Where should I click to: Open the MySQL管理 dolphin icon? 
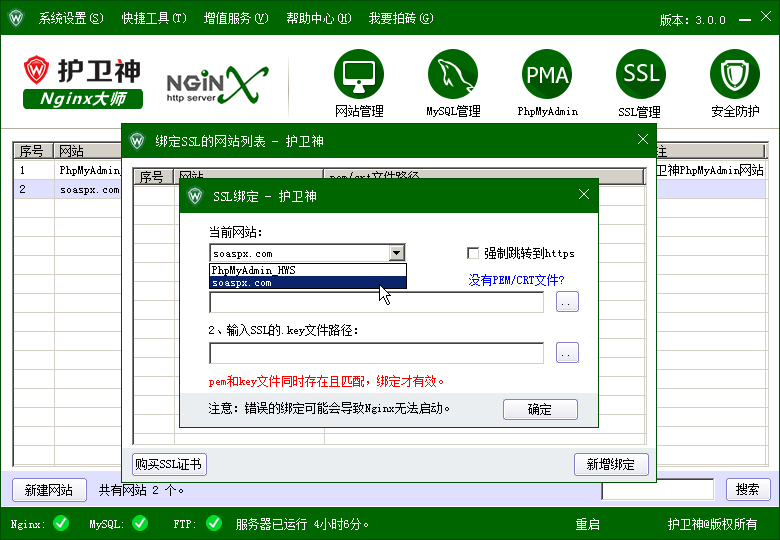453,75
